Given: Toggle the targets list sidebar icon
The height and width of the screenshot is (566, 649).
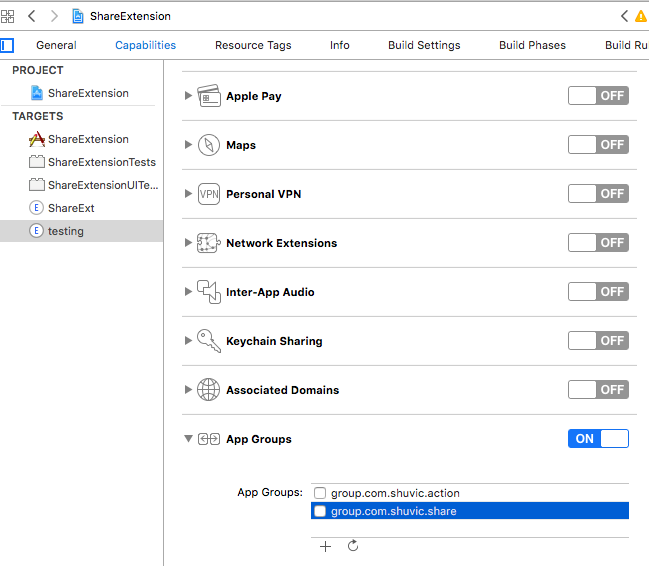Looking at the screenshot, I should 7,45.
